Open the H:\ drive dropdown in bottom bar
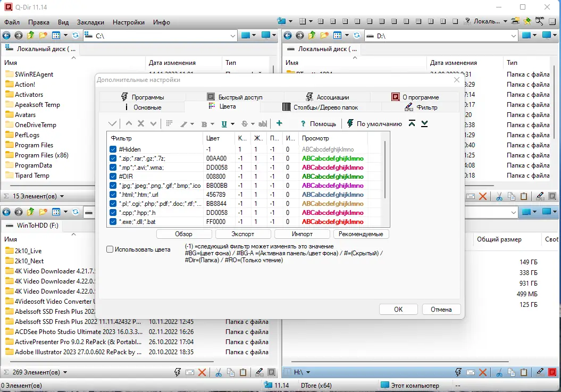This screenshot has height=392, width=561. 308,372
